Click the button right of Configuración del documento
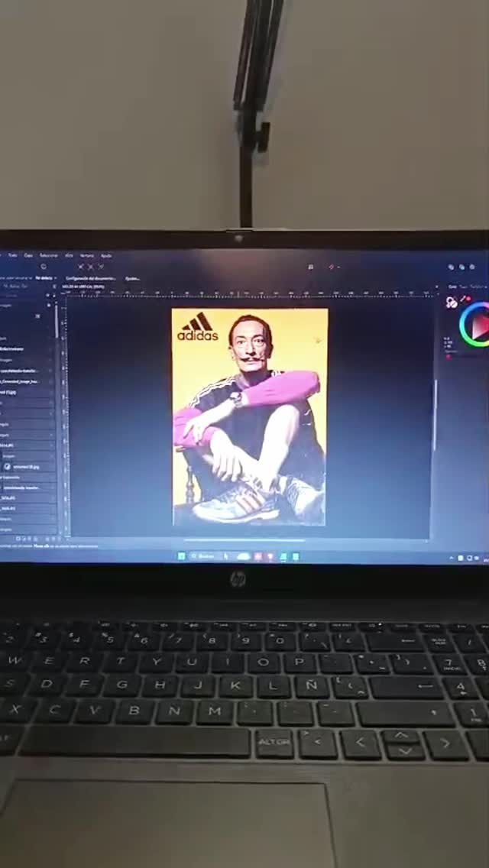489x868 pixels. (132, 278)
